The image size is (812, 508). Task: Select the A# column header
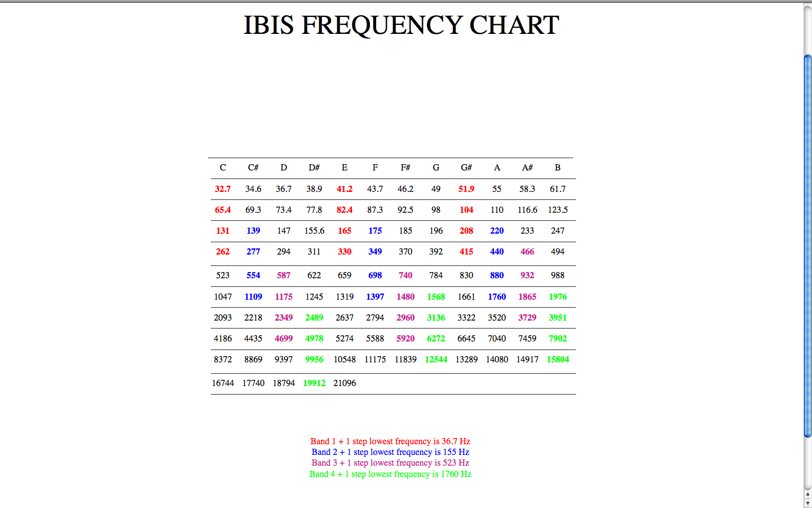[527, 168]
